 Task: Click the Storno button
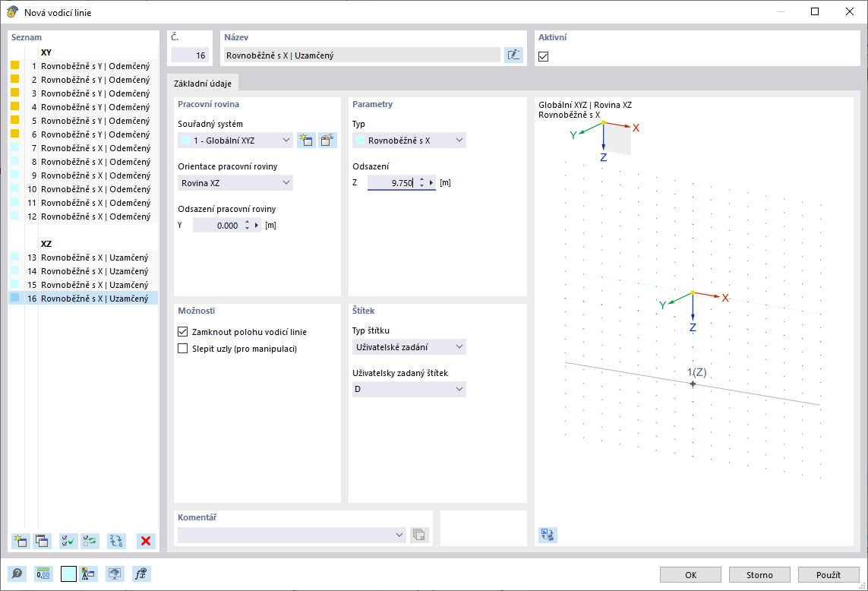click(759, 574)
